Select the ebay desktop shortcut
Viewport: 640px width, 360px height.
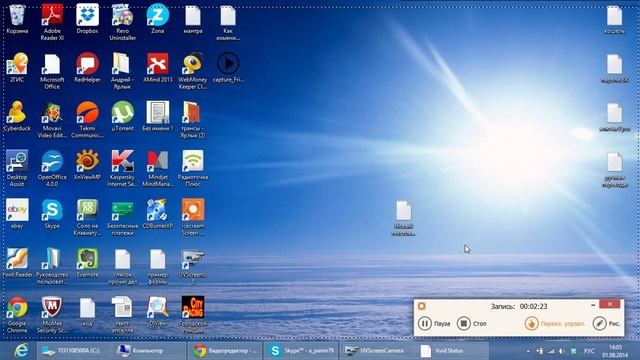tap(17, 214)
